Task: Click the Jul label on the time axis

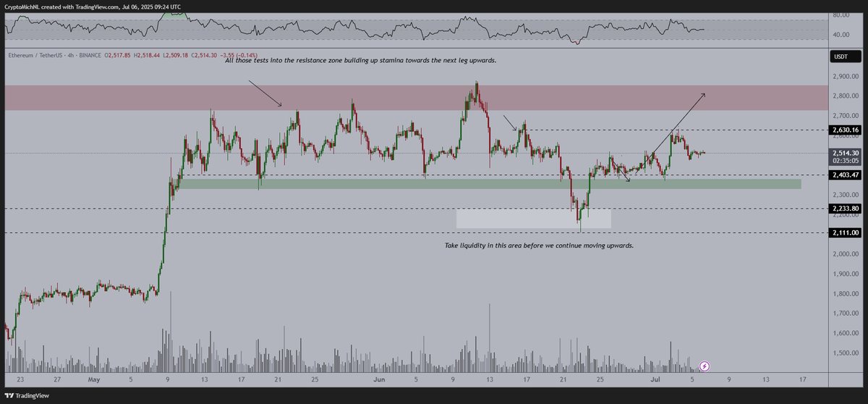Action: pos(653,377)
